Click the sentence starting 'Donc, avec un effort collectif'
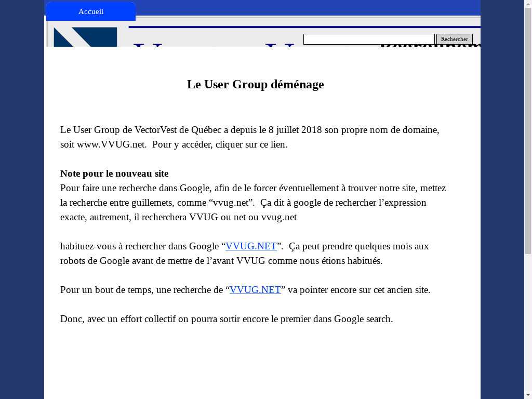Image resolution: width=532 pixels, height=399 pixels. [227, 319]
